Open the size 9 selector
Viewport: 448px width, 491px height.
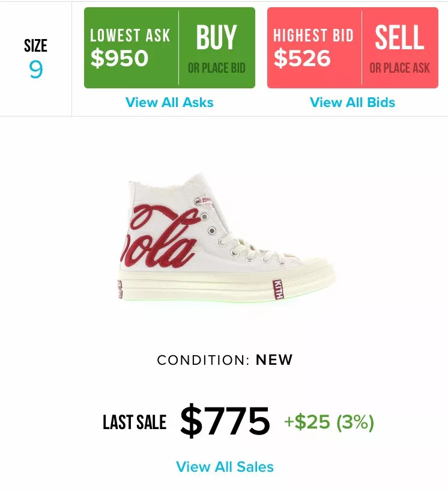tap(35, 70)
